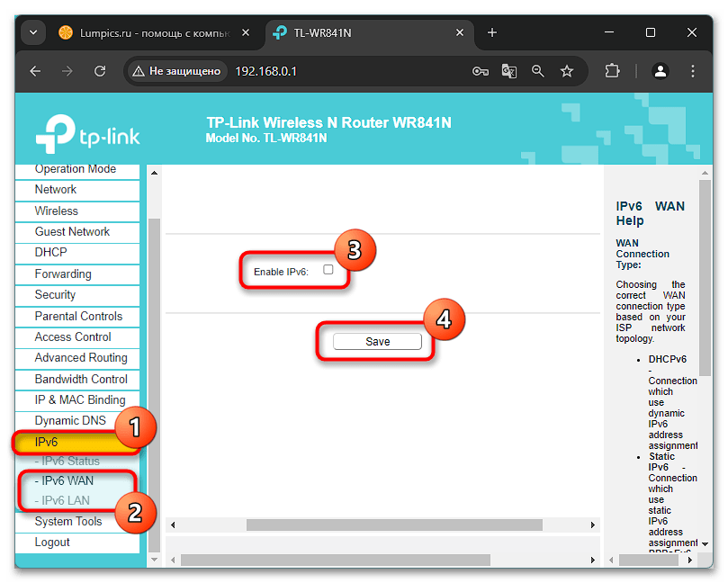
Task: Open the Operation Mode menu
Action: coord(77,170)
